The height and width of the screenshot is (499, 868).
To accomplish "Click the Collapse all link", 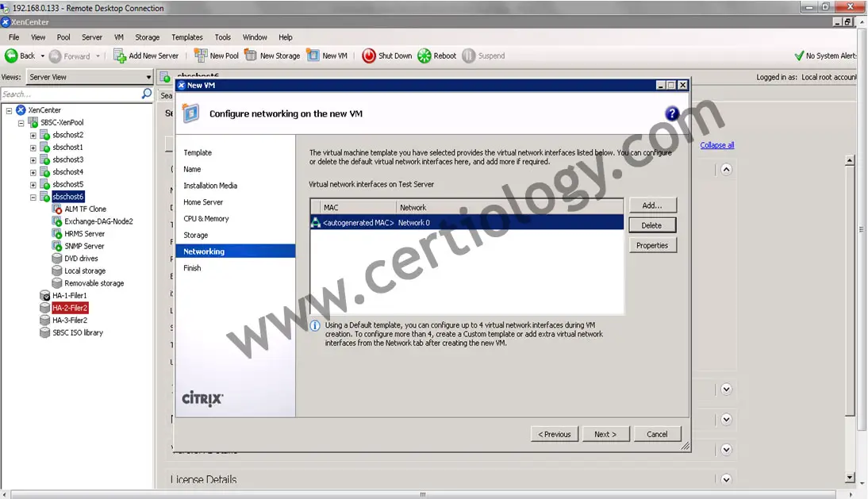I will point(716,145).
